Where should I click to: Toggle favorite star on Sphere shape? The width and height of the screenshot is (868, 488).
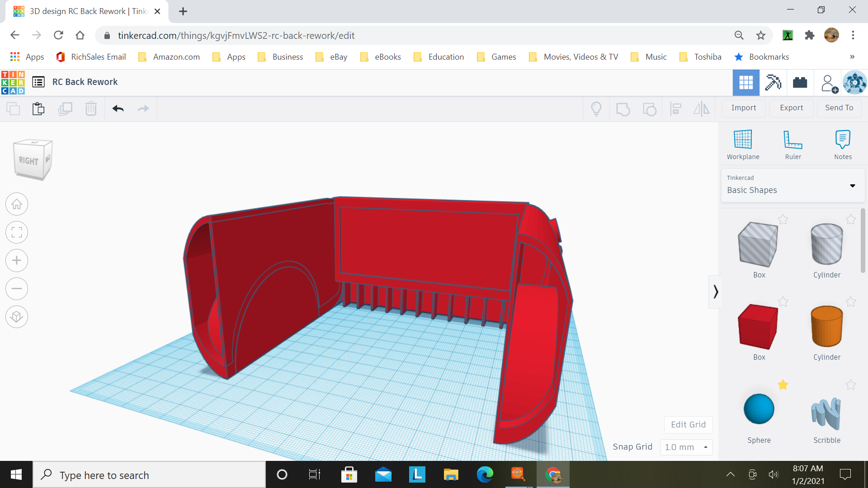pyautogui.click(x=783, y=385)
